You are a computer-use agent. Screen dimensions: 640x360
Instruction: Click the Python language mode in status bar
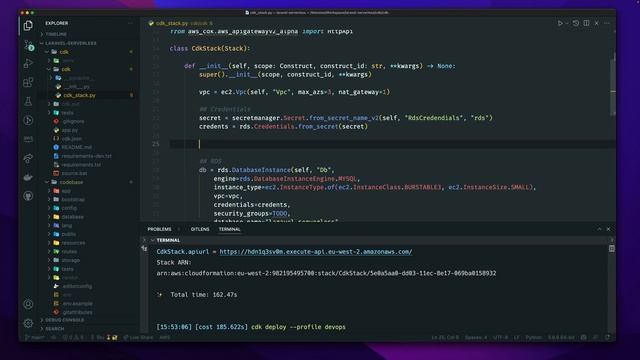[x=533, y=338]
